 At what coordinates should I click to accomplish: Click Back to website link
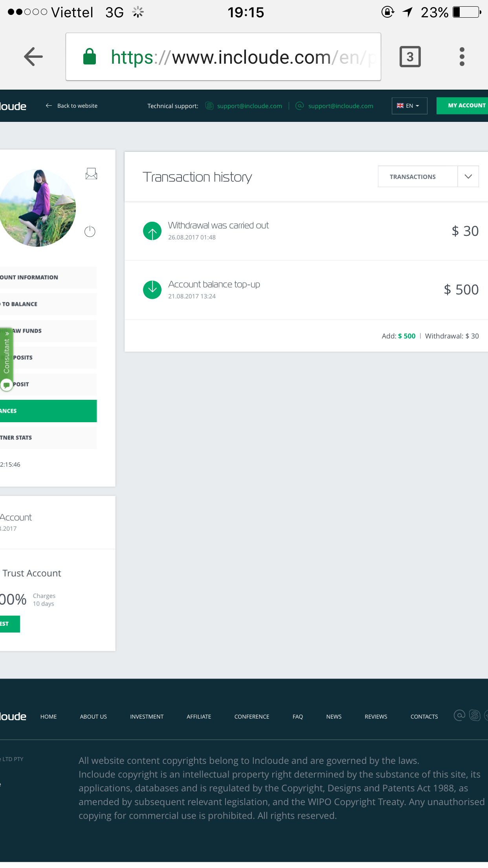pyautogui.click(x=72, y=106)
